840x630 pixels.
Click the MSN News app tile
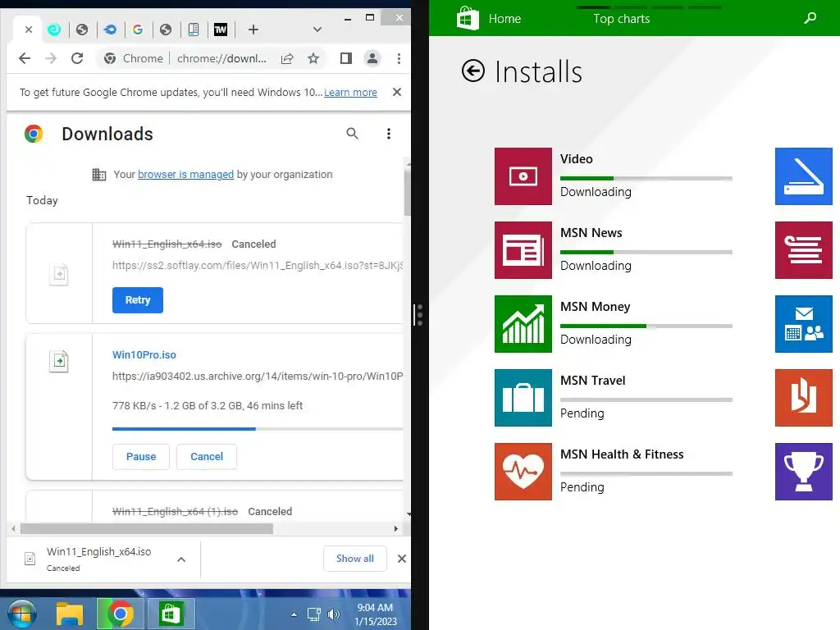[x=523, y=250]
